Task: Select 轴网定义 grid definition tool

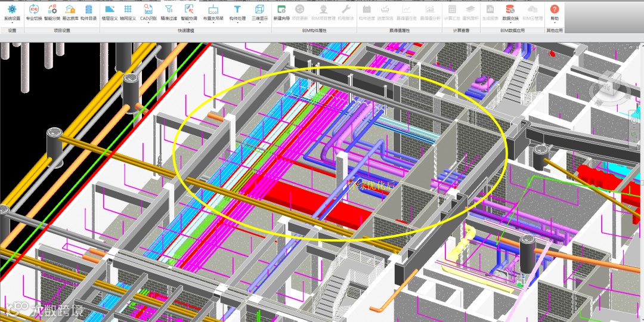Action: pos(128,13)
